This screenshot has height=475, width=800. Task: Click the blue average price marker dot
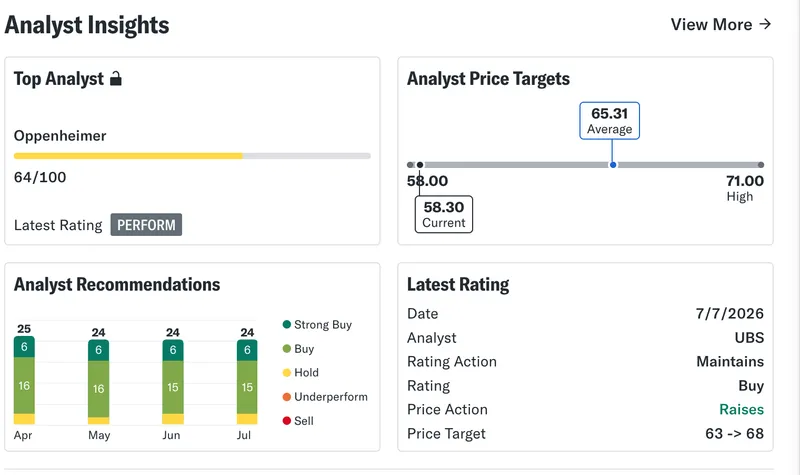pyautogui.click(x=613, y=165)
